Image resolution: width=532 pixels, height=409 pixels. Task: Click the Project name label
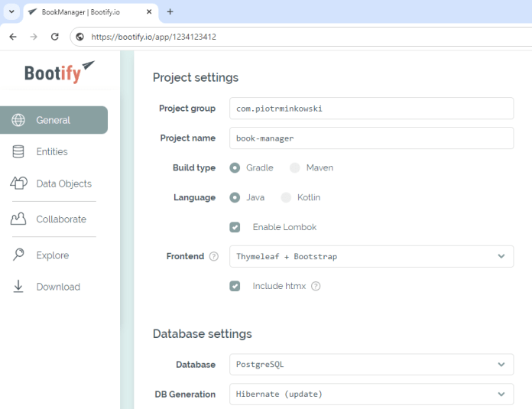click(187, 138)
